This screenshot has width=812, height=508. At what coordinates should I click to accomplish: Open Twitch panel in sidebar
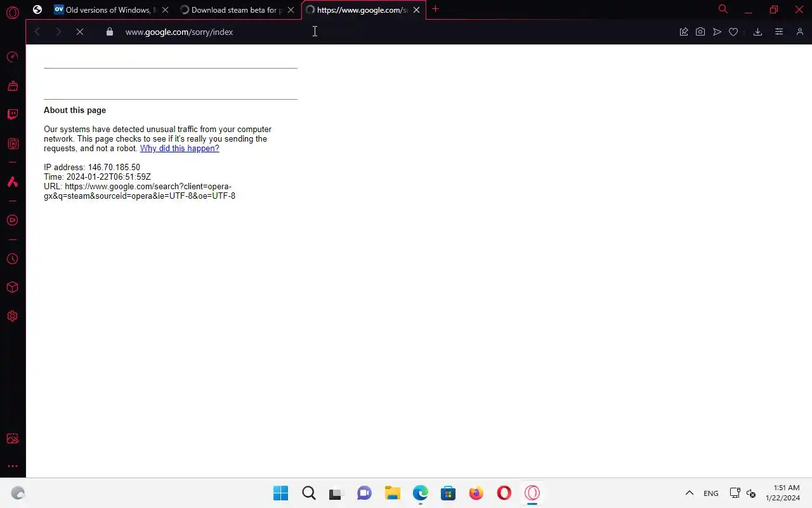(x=12, y=115)
